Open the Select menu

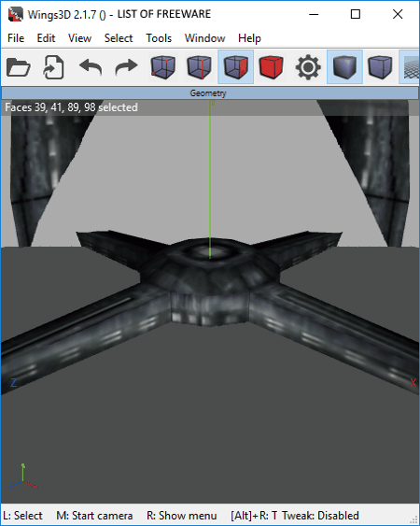(119, 38)
